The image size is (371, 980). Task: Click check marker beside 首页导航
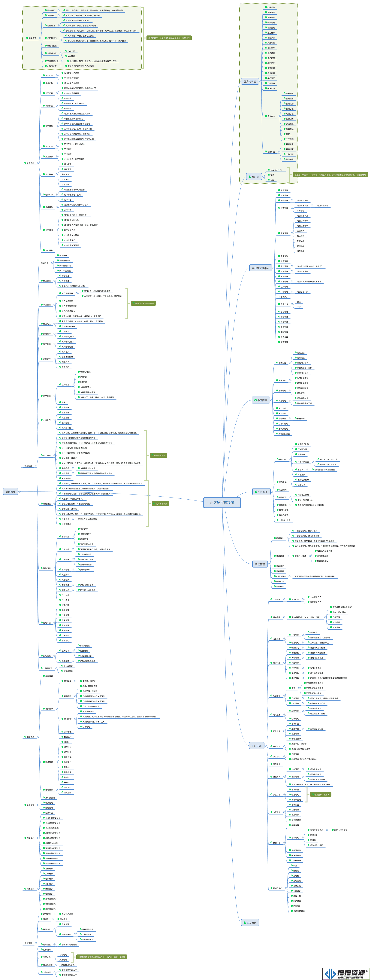pos(44,126)
